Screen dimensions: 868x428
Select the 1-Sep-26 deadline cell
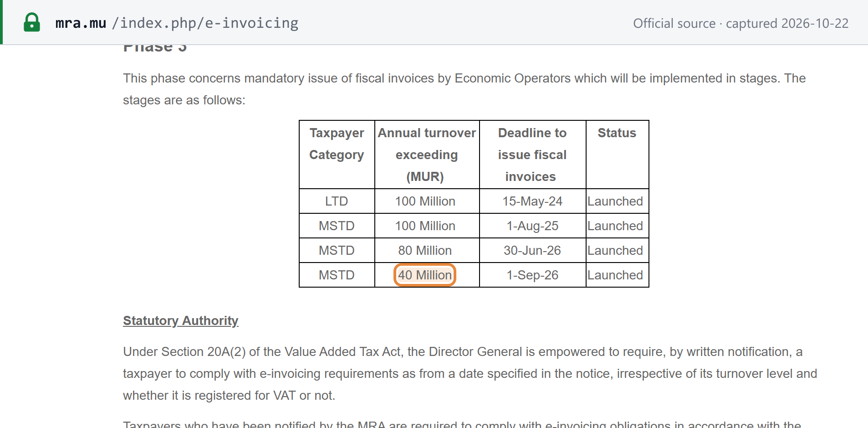(532, 275)
